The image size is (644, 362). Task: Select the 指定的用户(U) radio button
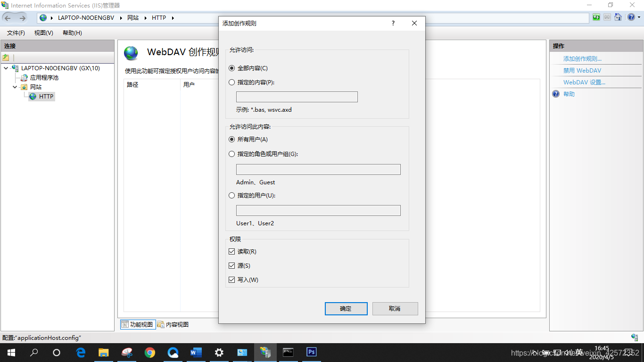pyautogui.click(x=231, y=195)
